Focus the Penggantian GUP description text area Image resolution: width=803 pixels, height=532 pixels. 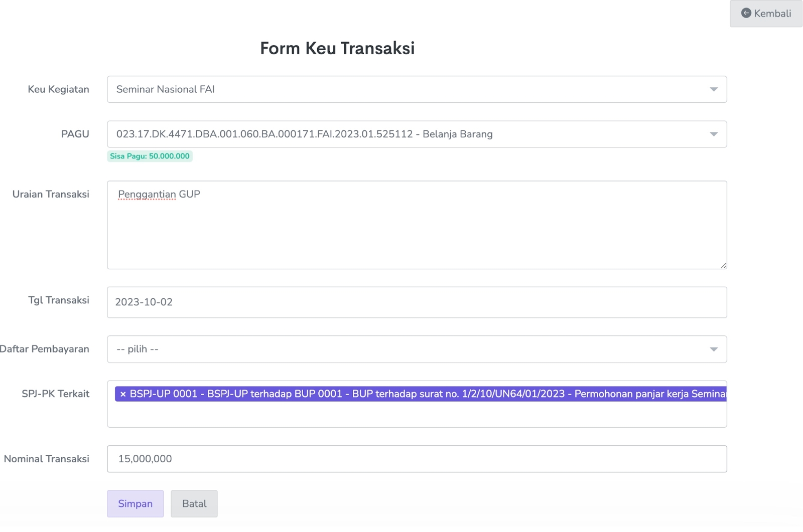pyautogui.click(x=417, y=226)
